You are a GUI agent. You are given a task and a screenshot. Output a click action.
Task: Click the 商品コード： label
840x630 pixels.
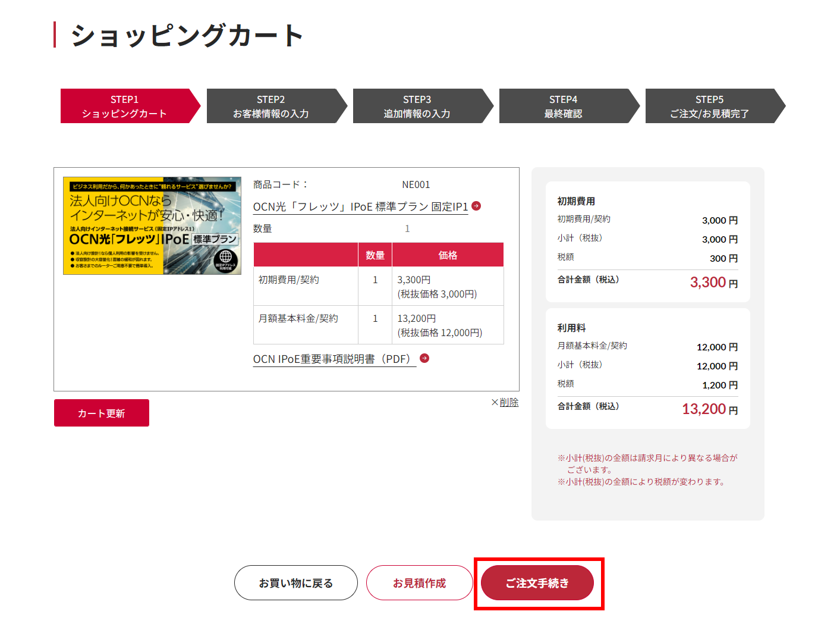pos(280,184)
